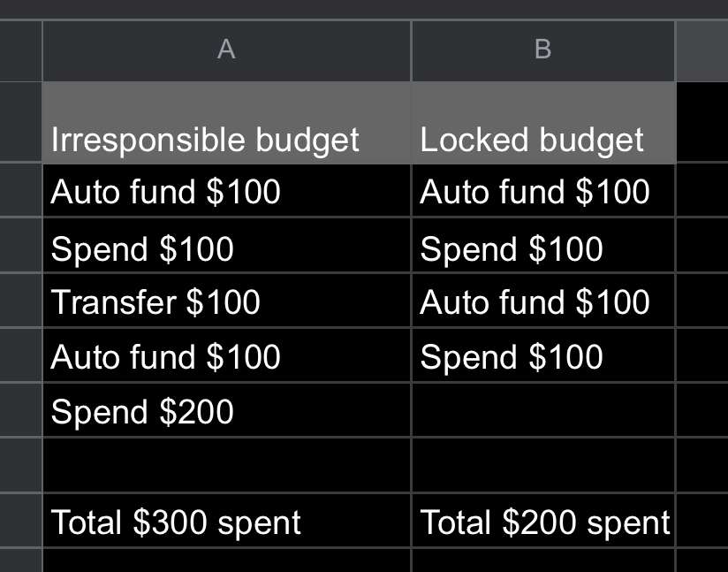The width and height of the screenshot is (728, 572).
Task: Select first 'Spend $100' cell in column B
Action: coord(543,246)
